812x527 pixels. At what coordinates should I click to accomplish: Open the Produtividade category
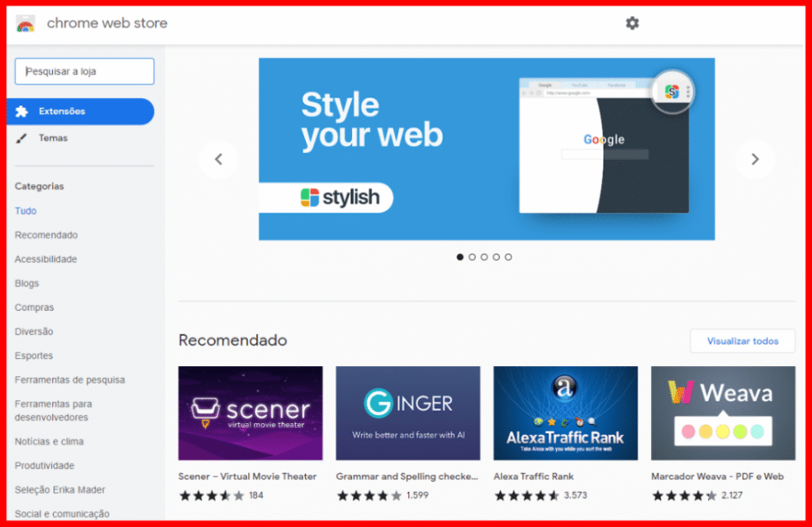(x=44, y=465)
